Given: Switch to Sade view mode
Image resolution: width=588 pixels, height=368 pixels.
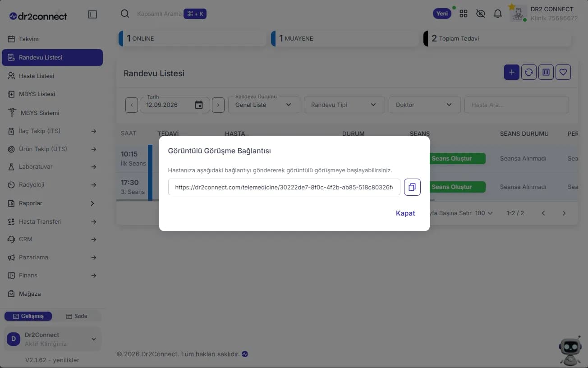Looking at the screenshot, I should click(x=76, y=316).
